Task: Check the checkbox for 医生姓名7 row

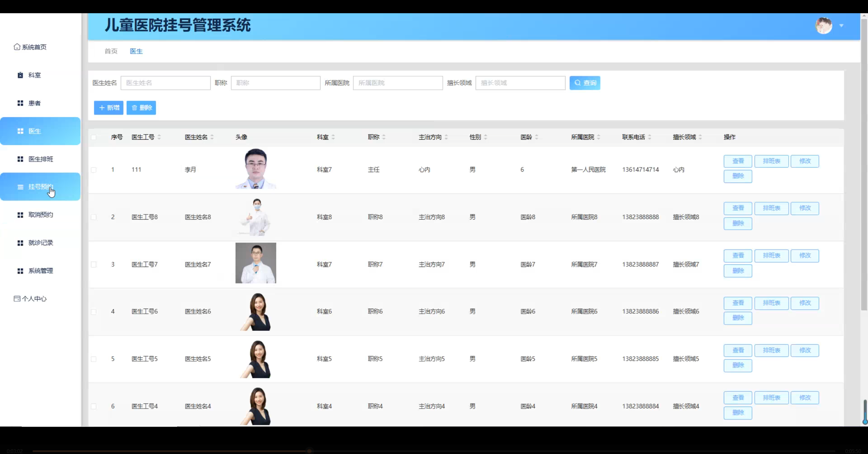Action: [x=94, y=265]
